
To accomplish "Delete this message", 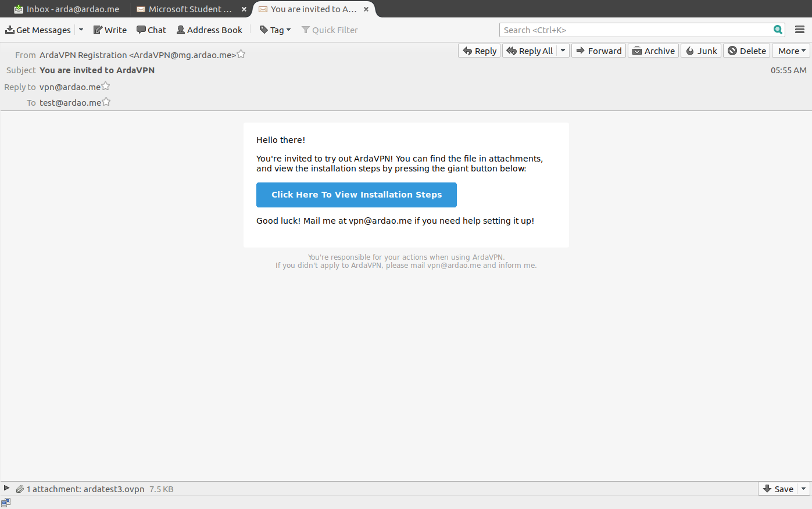I will click(747, 51).
